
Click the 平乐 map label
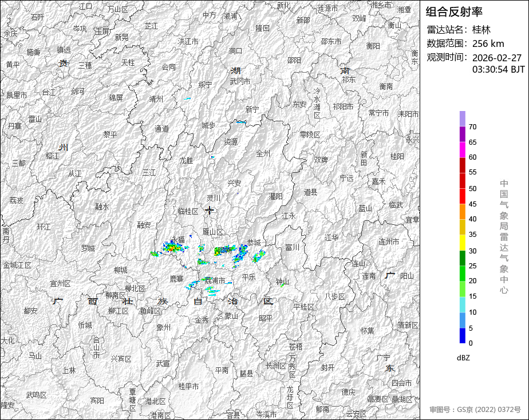(x=248, y=277)
